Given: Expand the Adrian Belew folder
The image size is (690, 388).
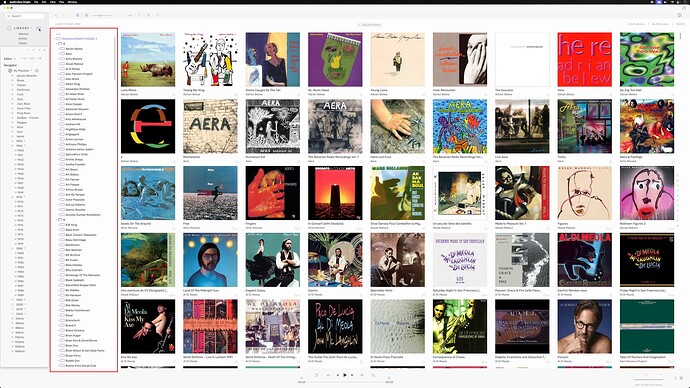Looking at the screenshot, I should tap(59, 49).
